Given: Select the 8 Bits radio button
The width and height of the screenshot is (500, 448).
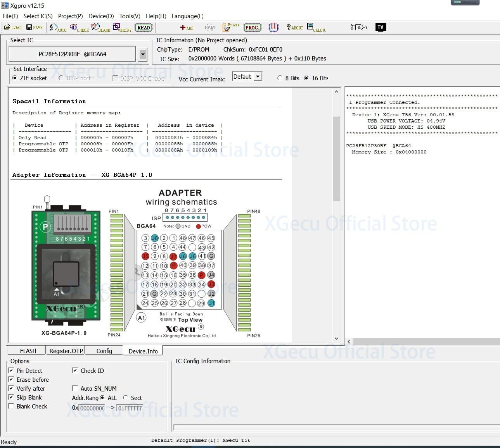Looking at the screenshot, I should 280,78.
